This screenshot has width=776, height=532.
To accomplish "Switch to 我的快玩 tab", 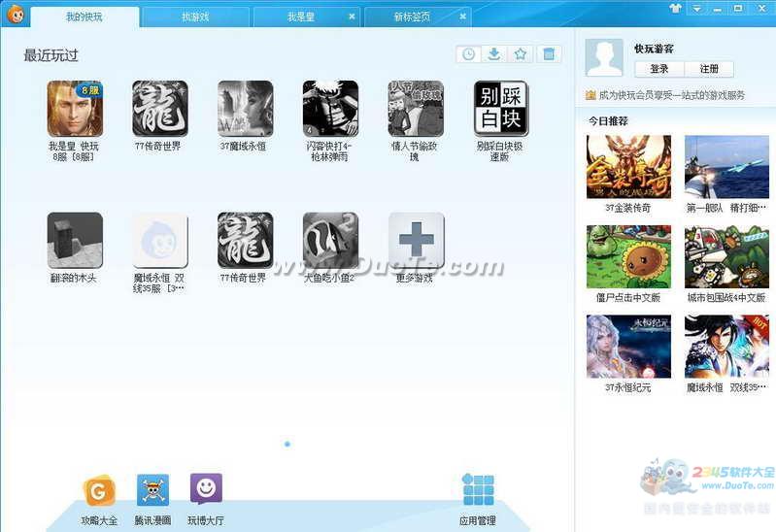I will (x=84, y=17).
